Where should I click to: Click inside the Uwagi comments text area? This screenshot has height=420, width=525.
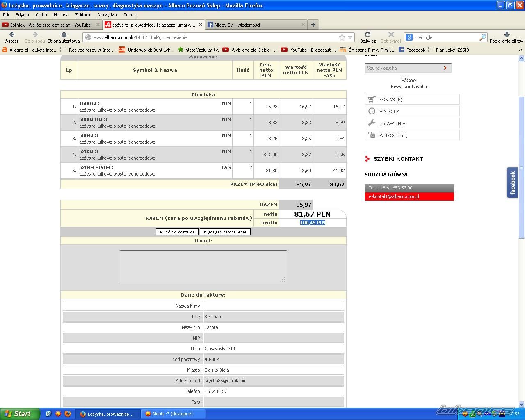(x=203, y=267)
